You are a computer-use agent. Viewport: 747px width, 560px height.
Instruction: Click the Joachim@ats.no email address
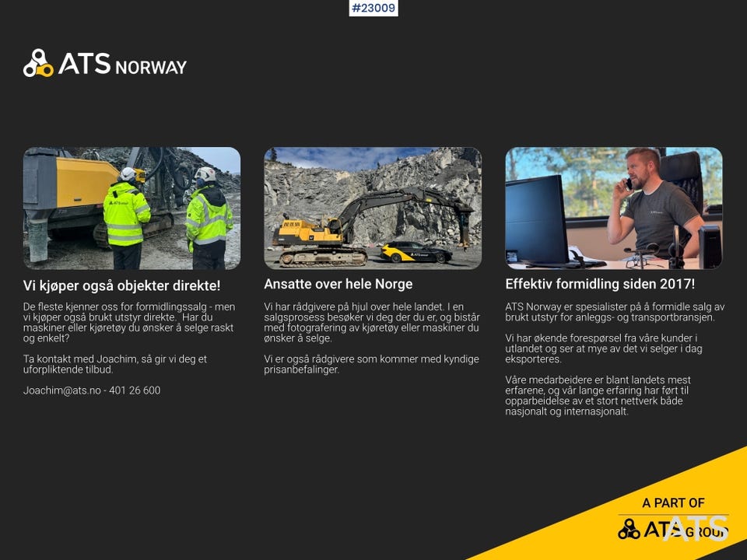(62, 390)
